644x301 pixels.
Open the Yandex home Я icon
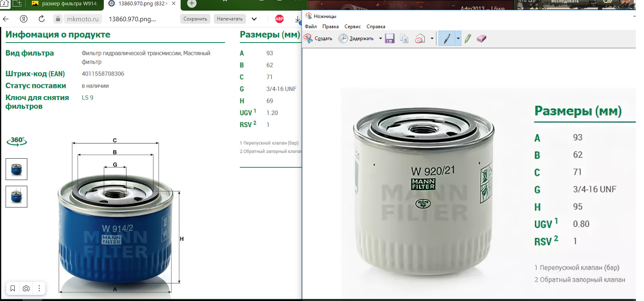[24, 19]
